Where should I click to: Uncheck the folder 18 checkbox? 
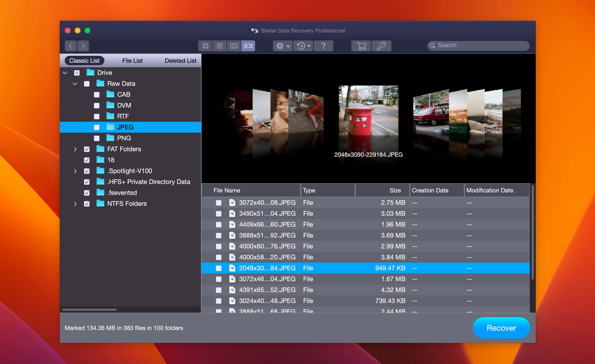click(x=87, y=160)
